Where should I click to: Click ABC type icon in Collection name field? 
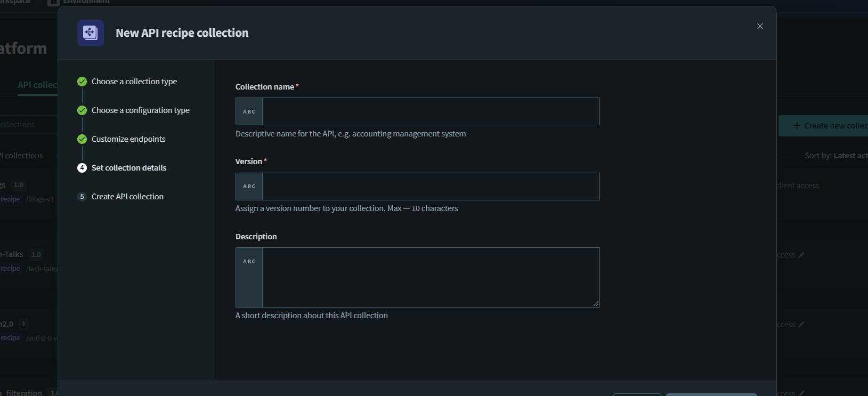point(249,111)
